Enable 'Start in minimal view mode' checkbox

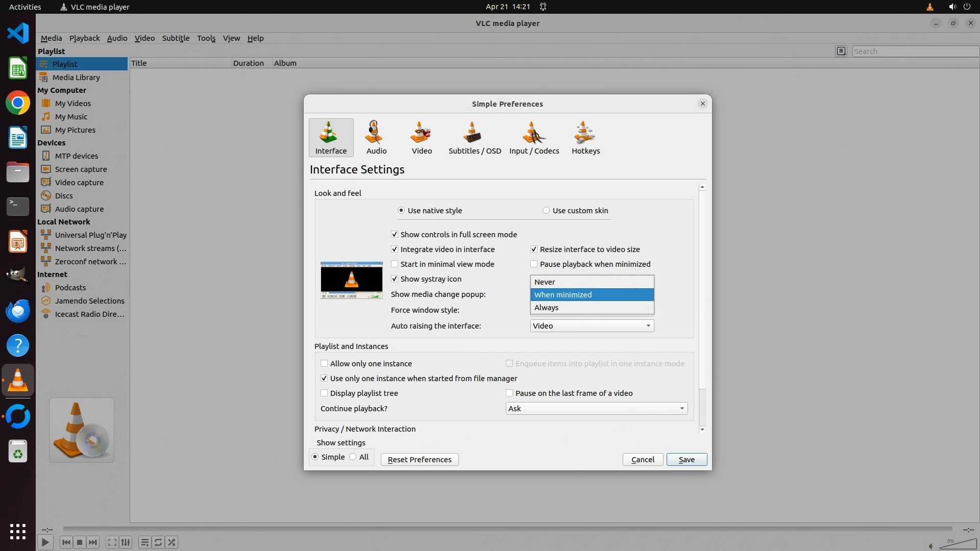point(395,264)
